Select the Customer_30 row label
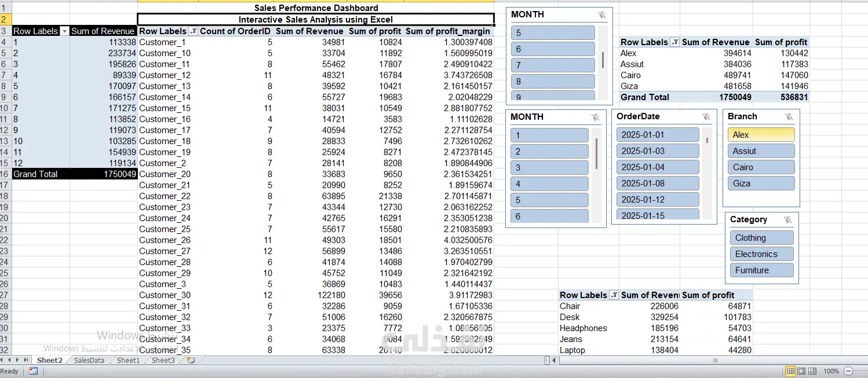This screenshot has height=378, width=868. 165,295
